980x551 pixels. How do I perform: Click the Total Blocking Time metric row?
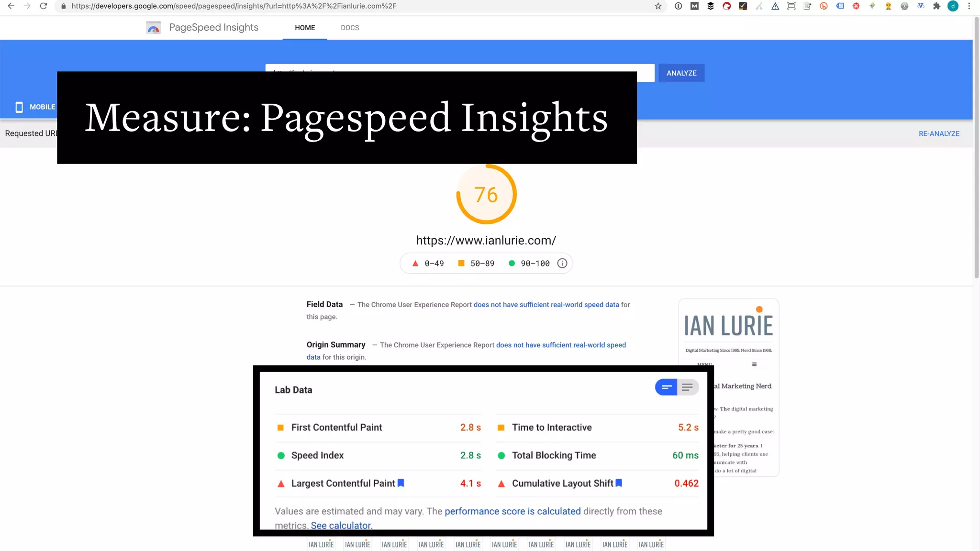tap(597, 455)
